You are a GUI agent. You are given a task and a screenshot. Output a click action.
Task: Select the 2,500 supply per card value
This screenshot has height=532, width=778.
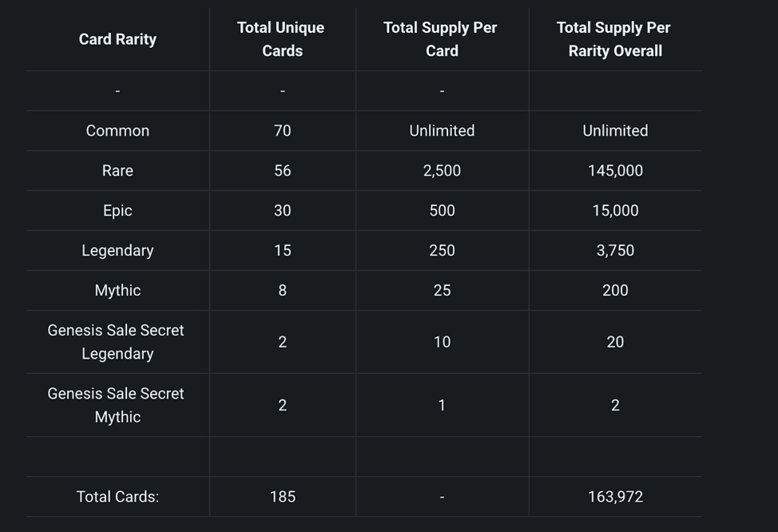pyautogui.click(x=442, y=171)
